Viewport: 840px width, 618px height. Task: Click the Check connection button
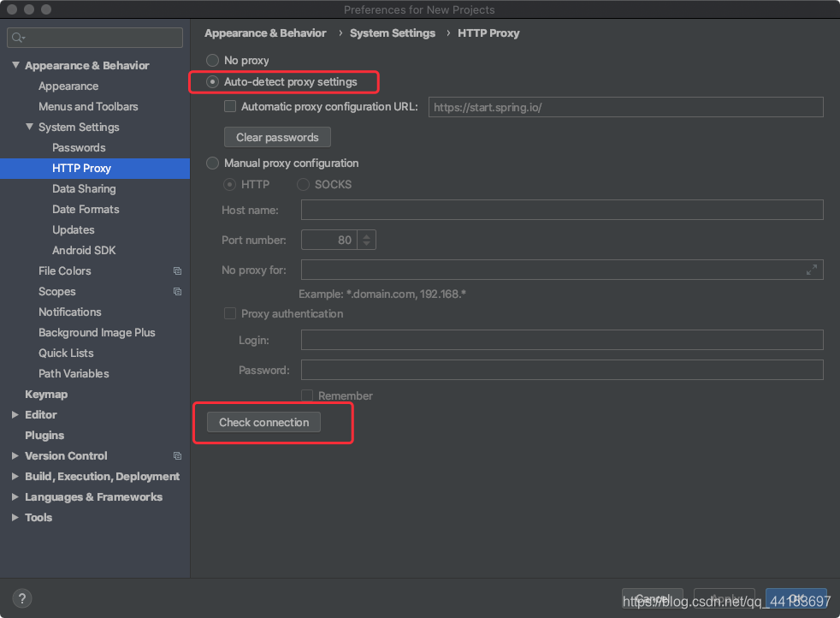[263, 422]
